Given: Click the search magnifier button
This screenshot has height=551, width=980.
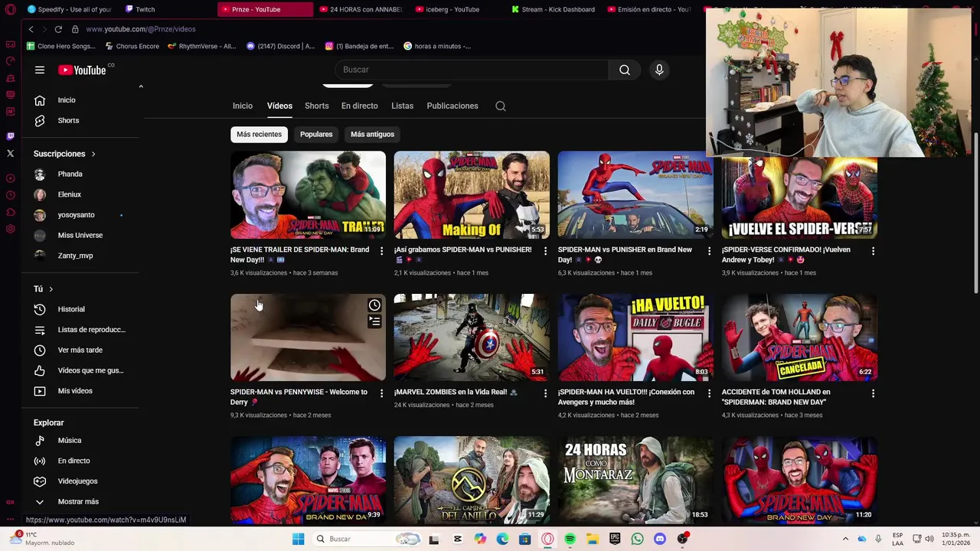Looking at the screenshot, I should pyautogui.click(x=625, y=70).
